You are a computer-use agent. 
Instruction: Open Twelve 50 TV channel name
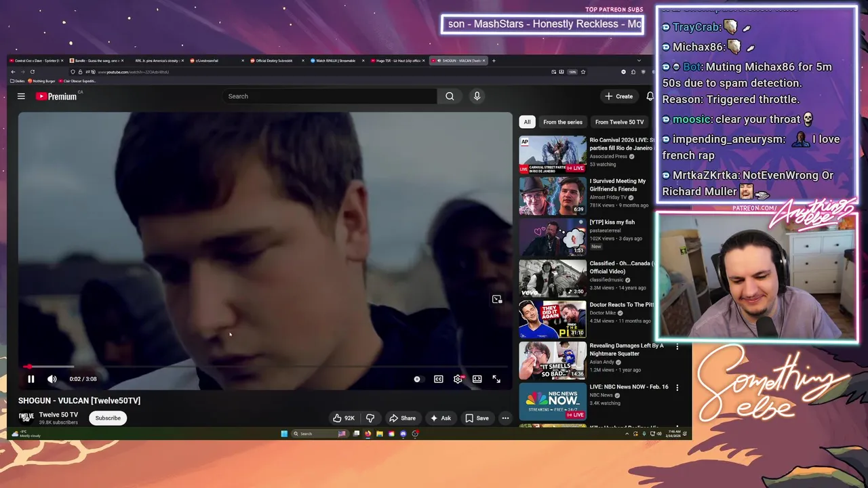(58, 415)
